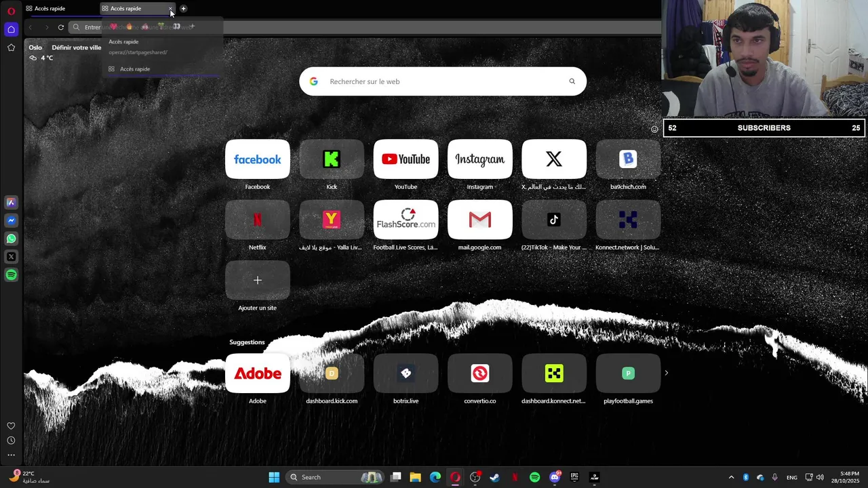Open Windows Start menu
This screenshot has width=868, height=488.
274,477
